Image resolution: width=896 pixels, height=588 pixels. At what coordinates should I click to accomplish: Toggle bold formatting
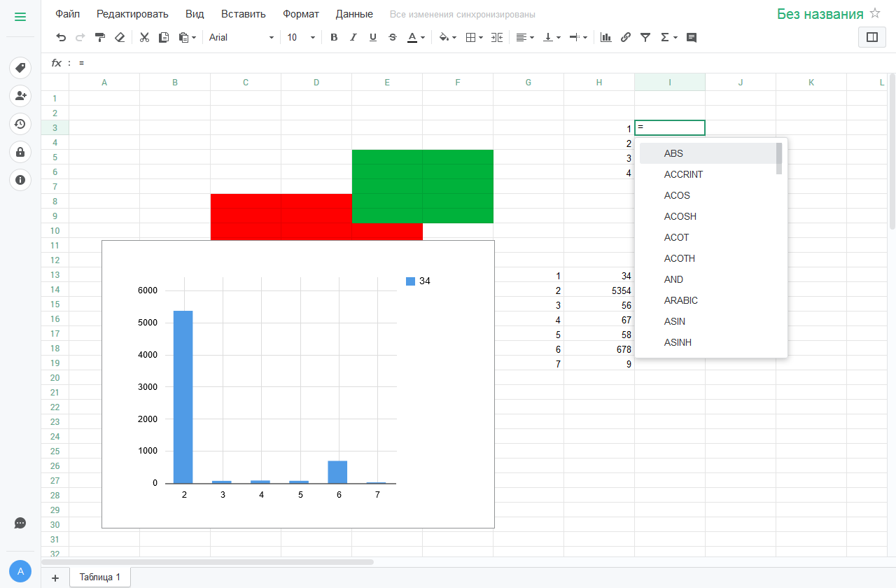click(334, 38)
